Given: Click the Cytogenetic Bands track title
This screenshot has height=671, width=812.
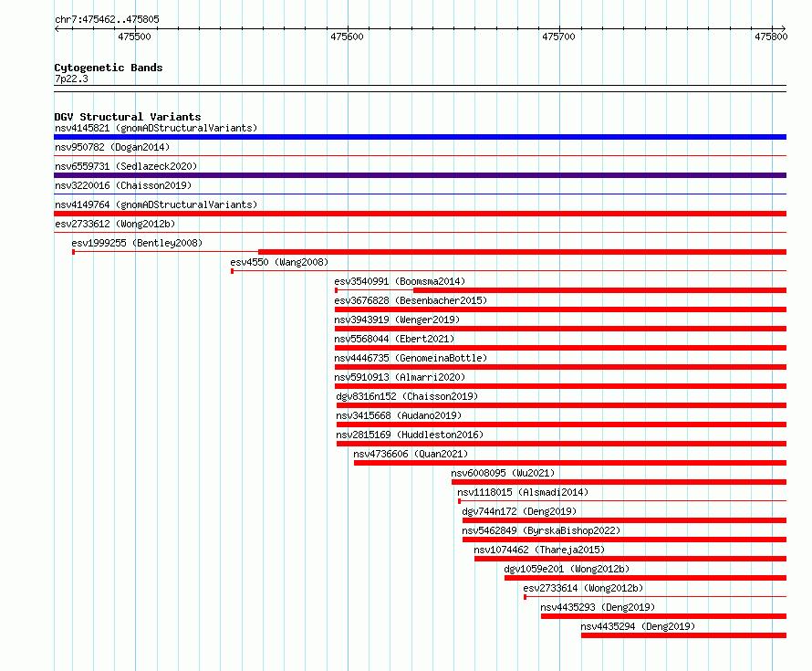Looking at the screenshot, I should pos(109,68).
